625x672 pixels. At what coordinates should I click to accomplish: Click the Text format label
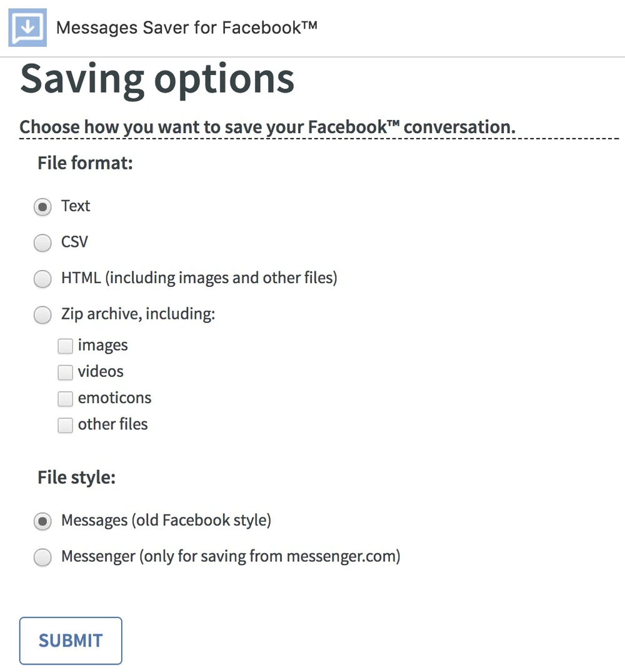76,206
